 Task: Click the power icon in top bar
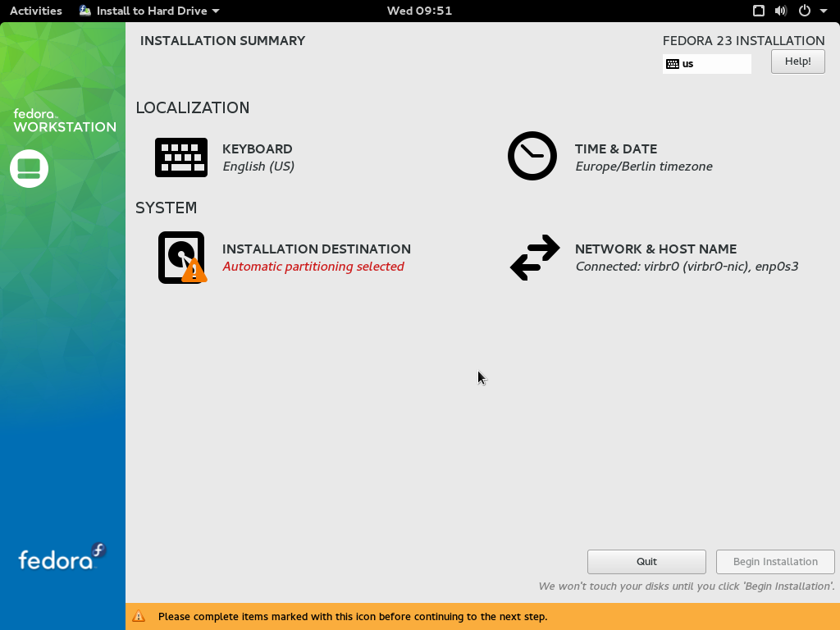[x=804, y=11]
